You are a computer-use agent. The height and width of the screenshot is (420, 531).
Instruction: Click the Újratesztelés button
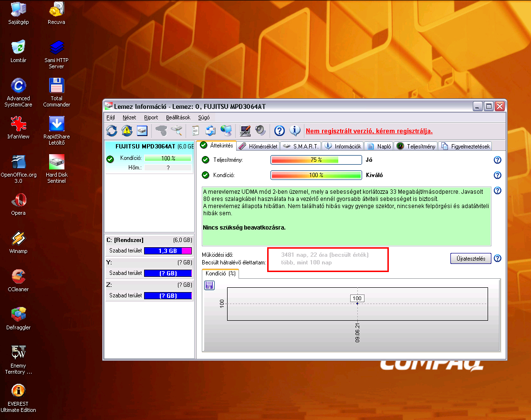pyautogui.click(x=471, y=258)
